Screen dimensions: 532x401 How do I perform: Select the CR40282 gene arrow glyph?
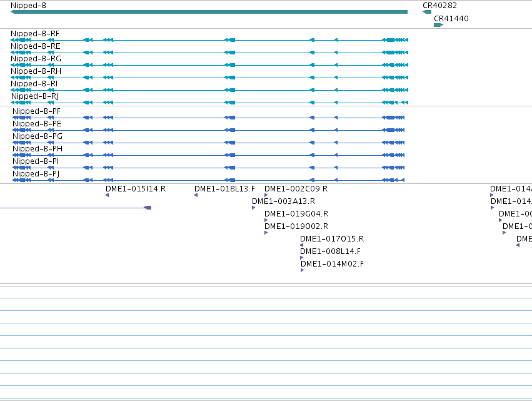click(427, 12)
